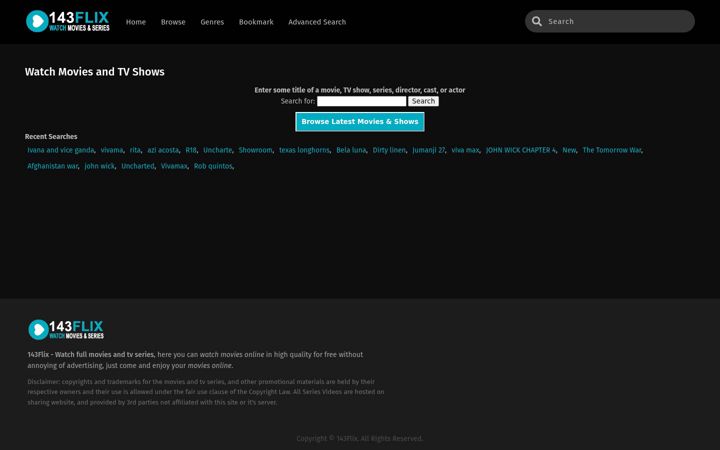The image size is (720, 450).
Task: Click the 'Recent Searches' label
Action: pyautogui.click(x=51, y=136)
